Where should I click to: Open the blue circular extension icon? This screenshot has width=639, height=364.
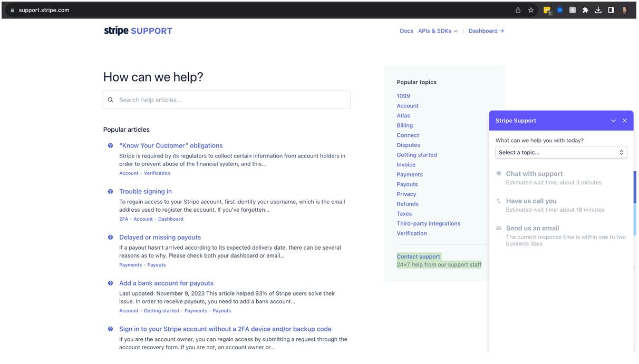click(560, 10)
